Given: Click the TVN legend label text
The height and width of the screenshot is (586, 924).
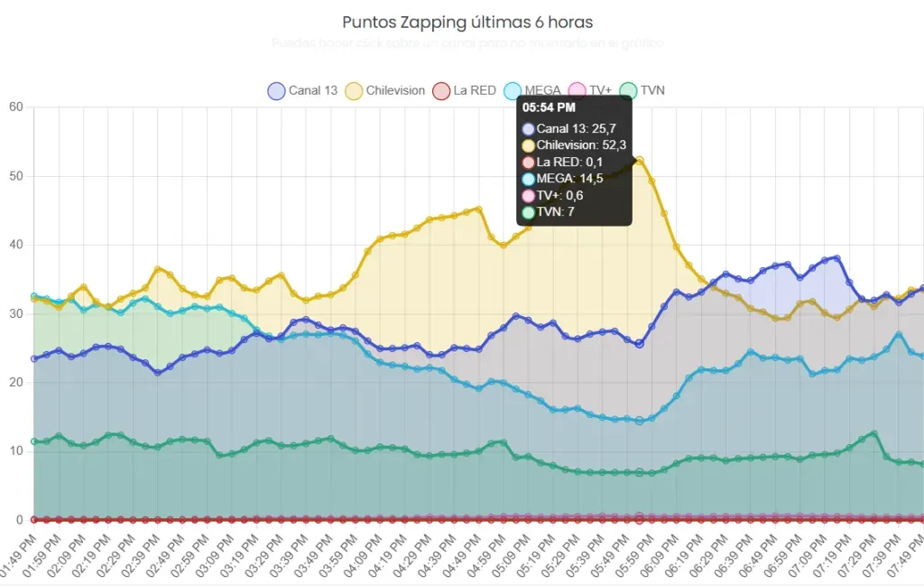Looking at the screenshot, I should pos(652,90).
